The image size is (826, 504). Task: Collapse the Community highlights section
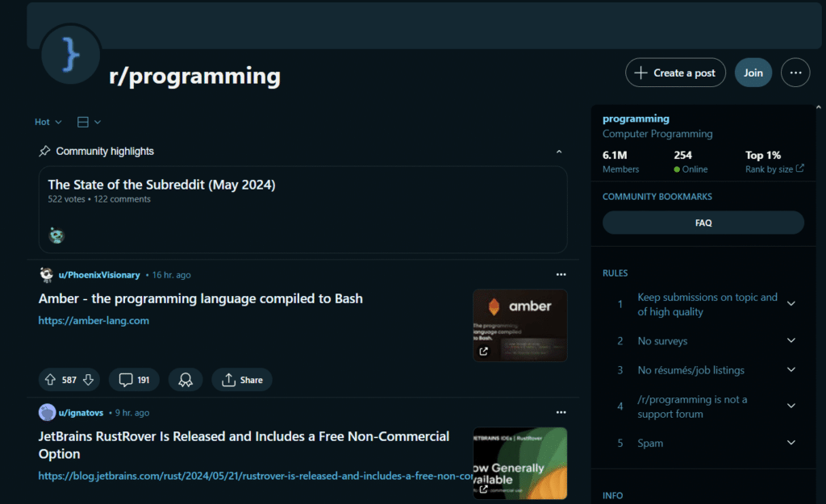point(559,151)
